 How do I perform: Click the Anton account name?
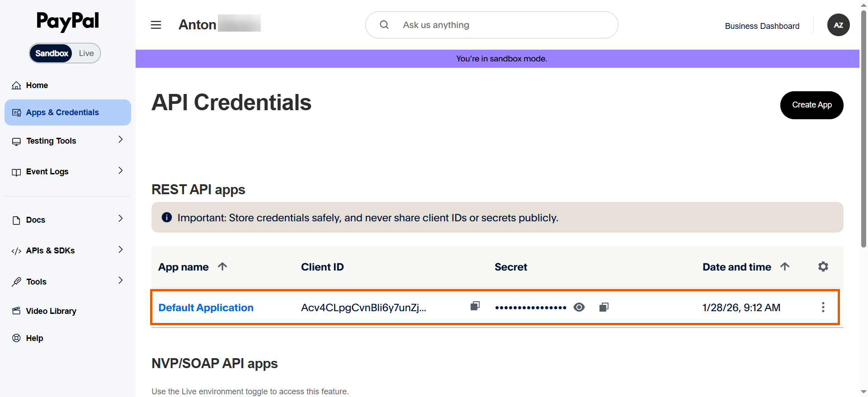pyautogui.click(x=197, y=24)
